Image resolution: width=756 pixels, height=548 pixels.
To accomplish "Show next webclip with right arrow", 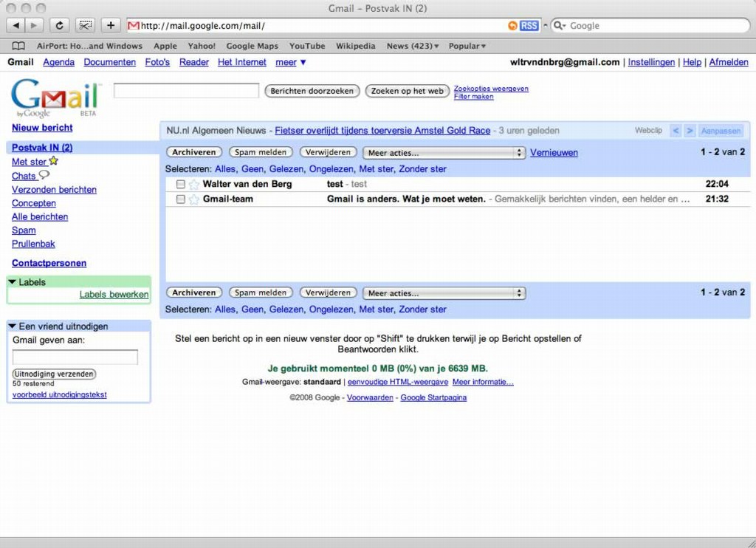I will click(690, 131).
